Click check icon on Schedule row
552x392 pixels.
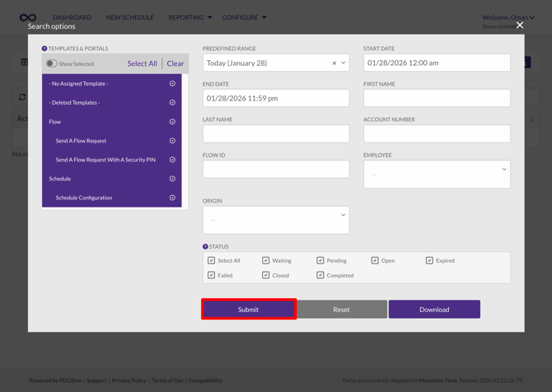pyautogui.click(x=172, y=179)
